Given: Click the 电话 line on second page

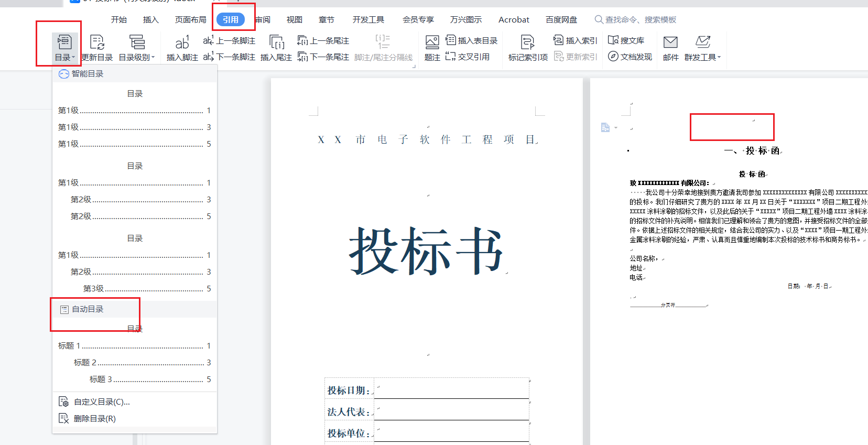Looking at the screenshot, I should (636, 277).
